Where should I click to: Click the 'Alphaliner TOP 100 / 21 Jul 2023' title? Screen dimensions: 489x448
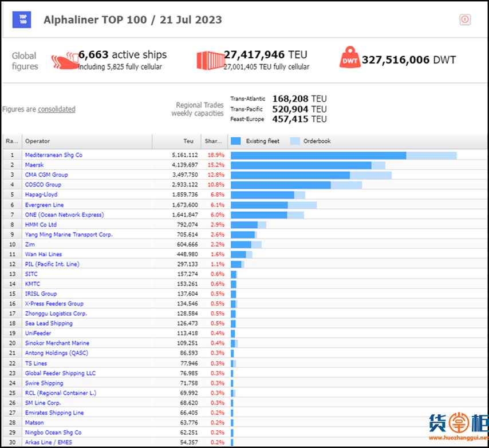point(133,20)
